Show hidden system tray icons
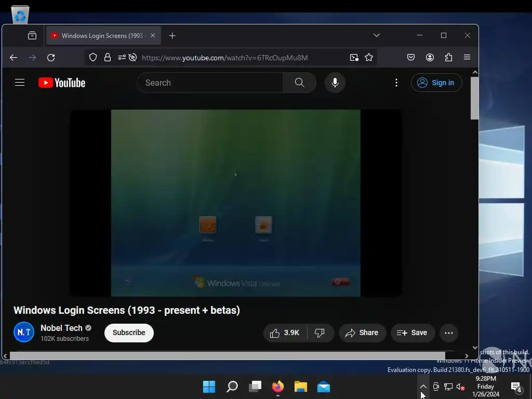 tap(423, 387)
